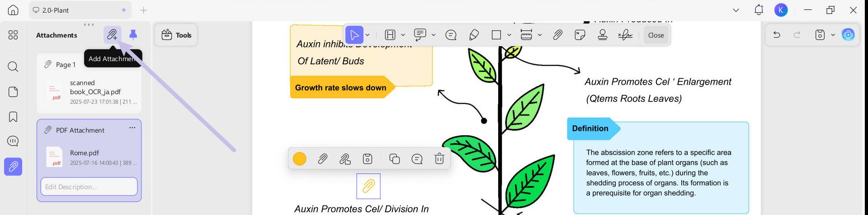The width and height of the screenshot is (868, 215).
Task: Click the Of Latent/ Buds text
Action: tap(330, 61)
